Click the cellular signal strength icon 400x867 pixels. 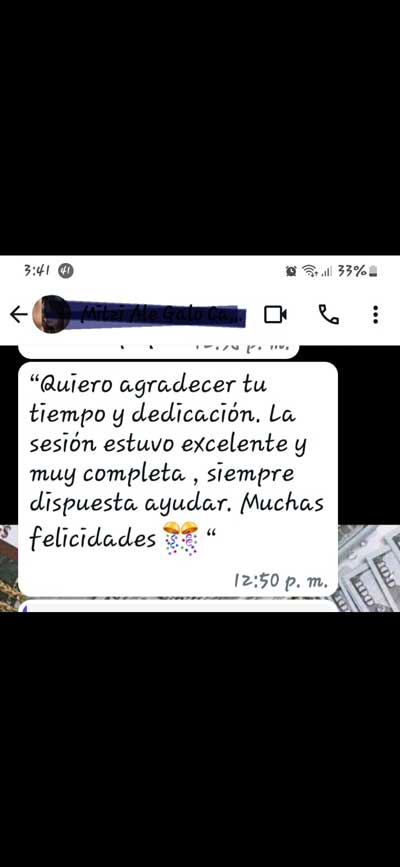coord(326,271)
